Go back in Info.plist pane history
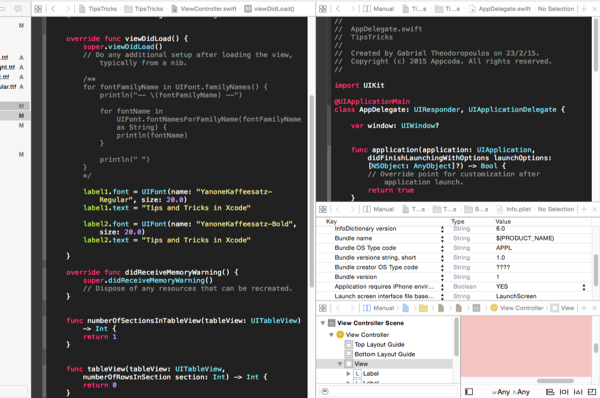 click(x=338, y=209)
